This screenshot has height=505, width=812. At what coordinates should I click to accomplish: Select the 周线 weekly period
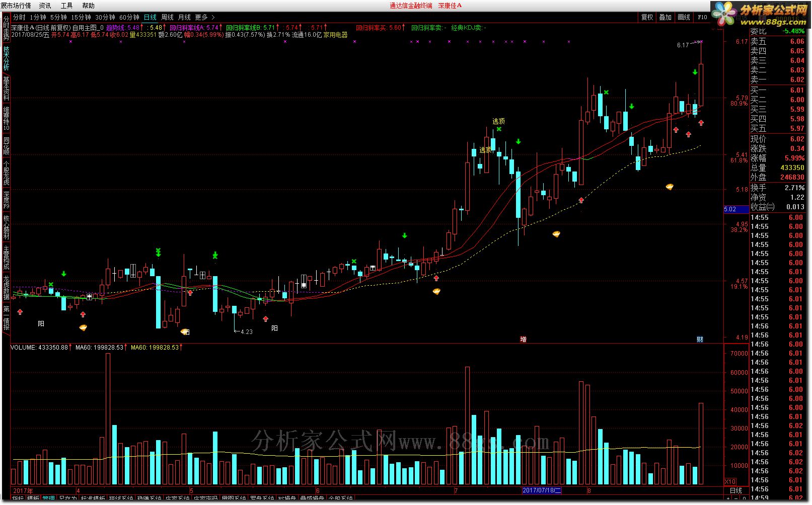167,17
